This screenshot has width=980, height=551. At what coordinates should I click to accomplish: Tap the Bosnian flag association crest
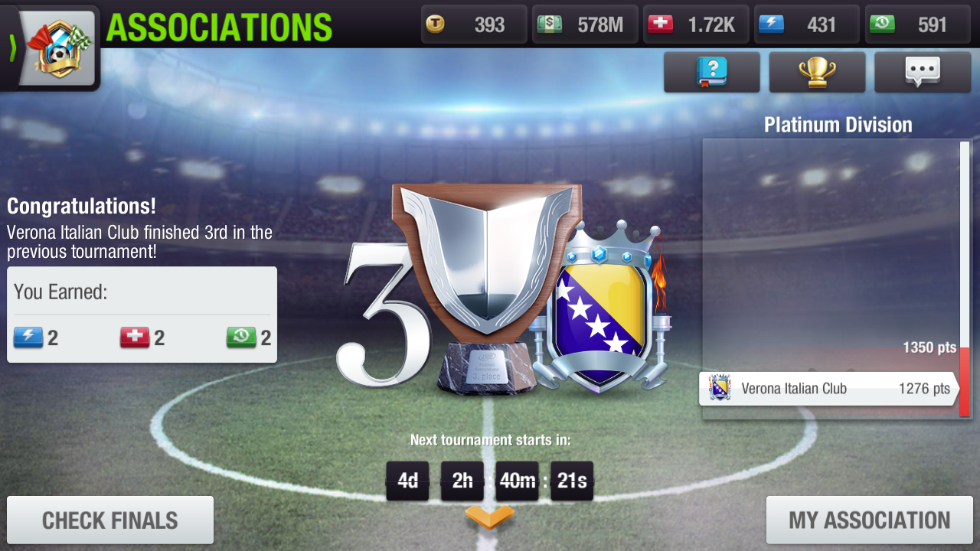(x=599, y=310)
